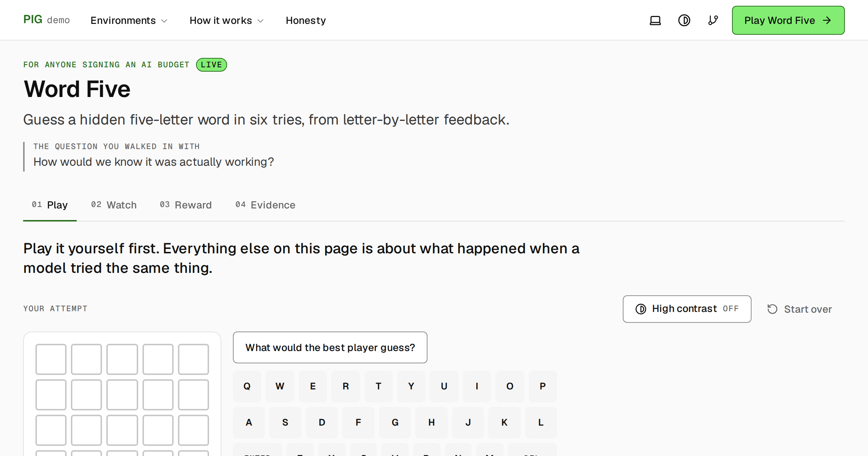Click the first empty tile in top row
This screenshot has width=868, height=456.
[x=51, y=359]
